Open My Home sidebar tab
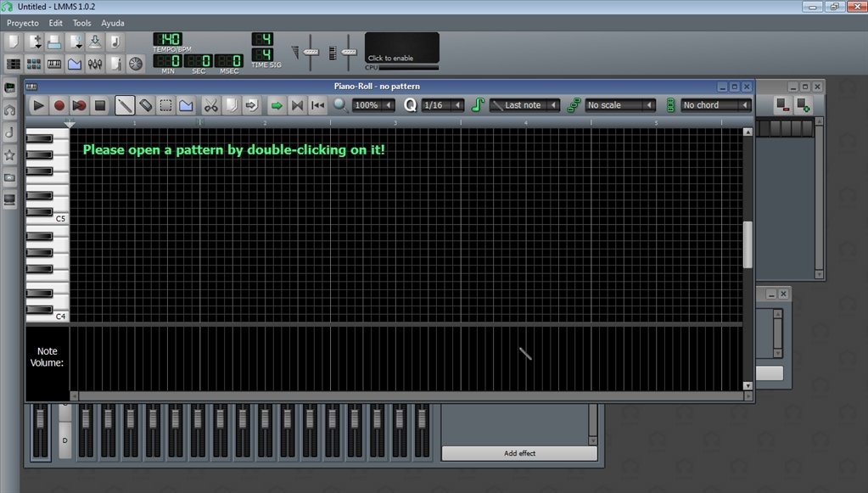The image size is (868, 493). (x=9, y=177)
